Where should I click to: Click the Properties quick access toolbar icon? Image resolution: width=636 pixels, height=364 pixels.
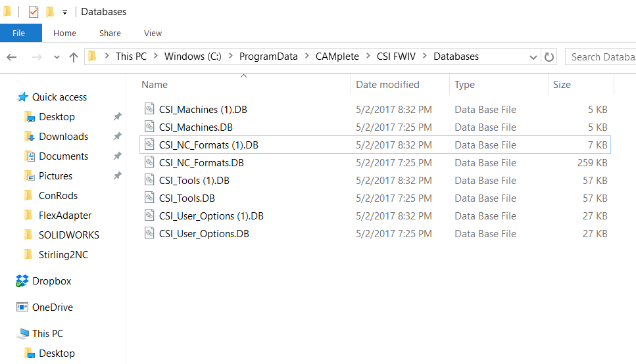34,12
